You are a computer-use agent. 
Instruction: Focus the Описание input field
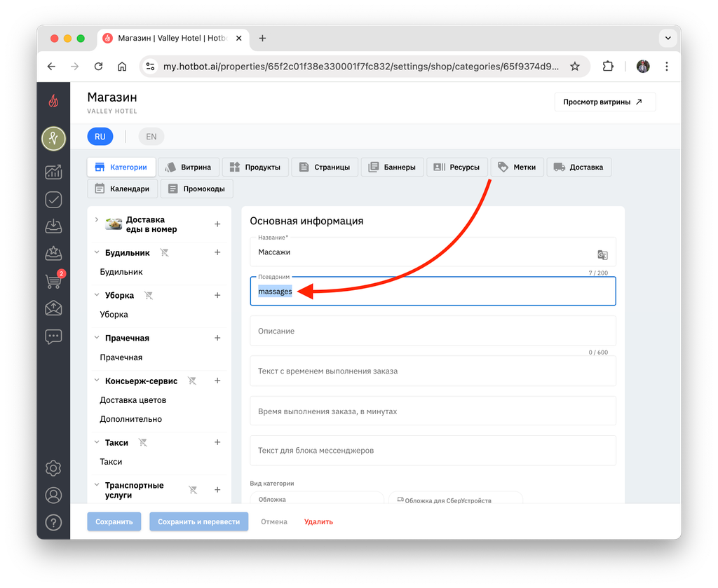pos(433,331)
